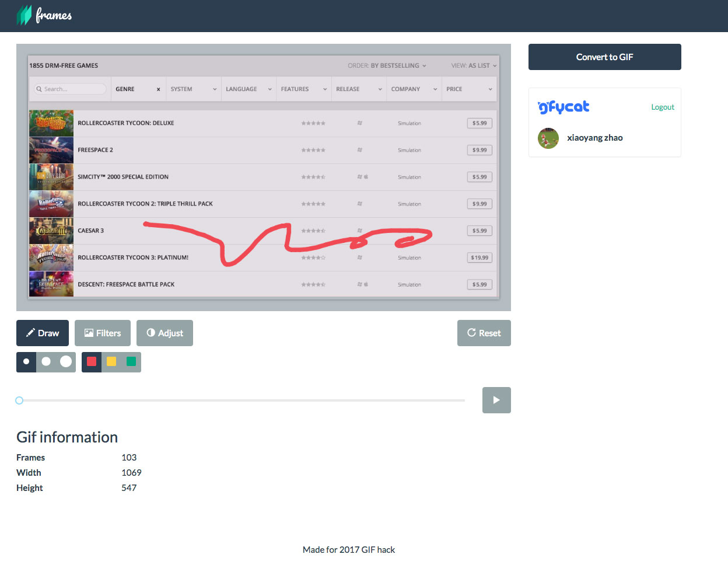Choose the small brush size
728x561 pixels.
(x=26, y=362)
